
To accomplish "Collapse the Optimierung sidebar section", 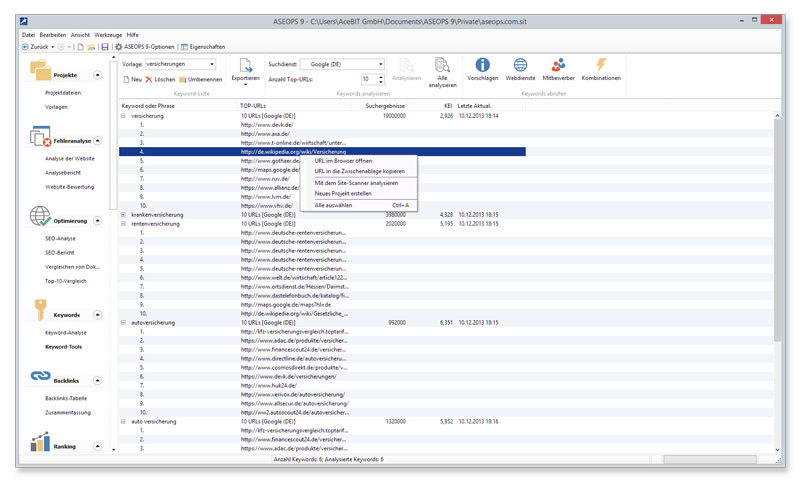I will (97, 220).
